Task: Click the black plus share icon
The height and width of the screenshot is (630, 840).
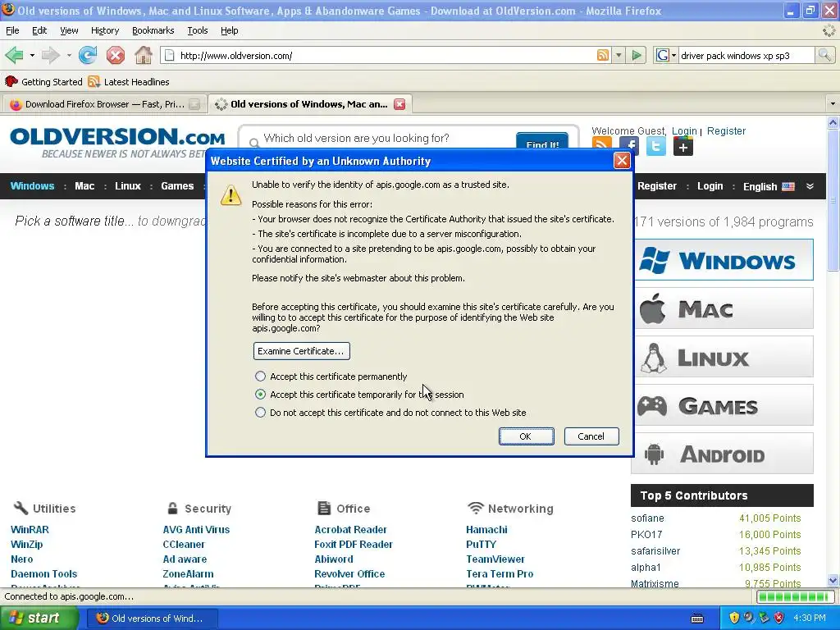Action: click(x=683, y=146)
